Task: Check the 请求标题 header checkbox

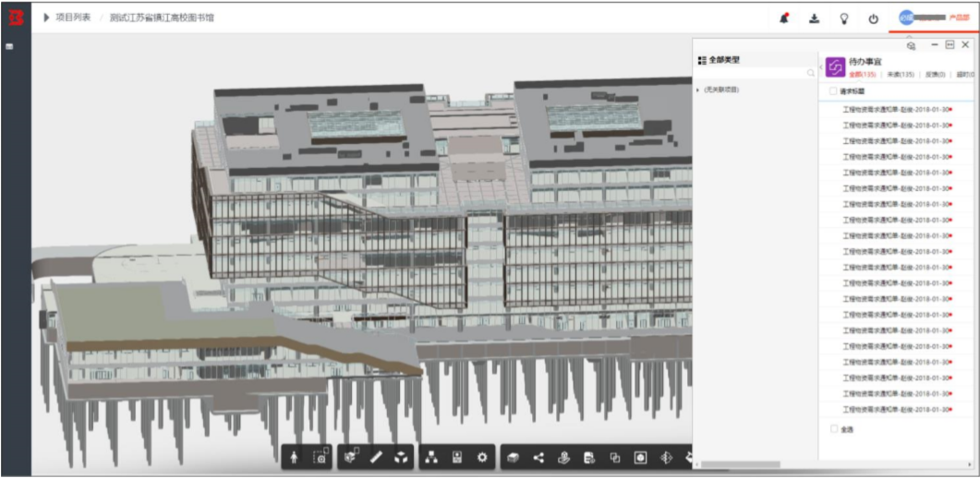Action: click(833, 91)
